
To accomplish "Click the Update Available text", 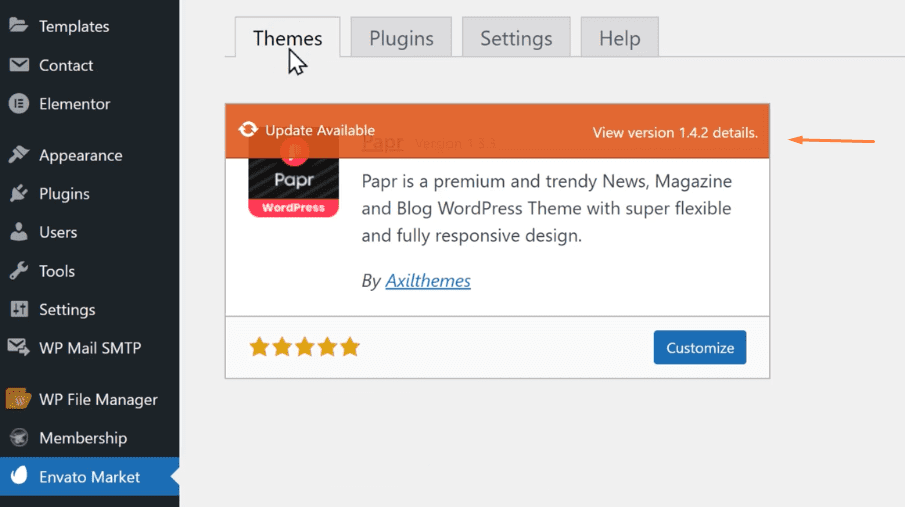I will (320, 130).
